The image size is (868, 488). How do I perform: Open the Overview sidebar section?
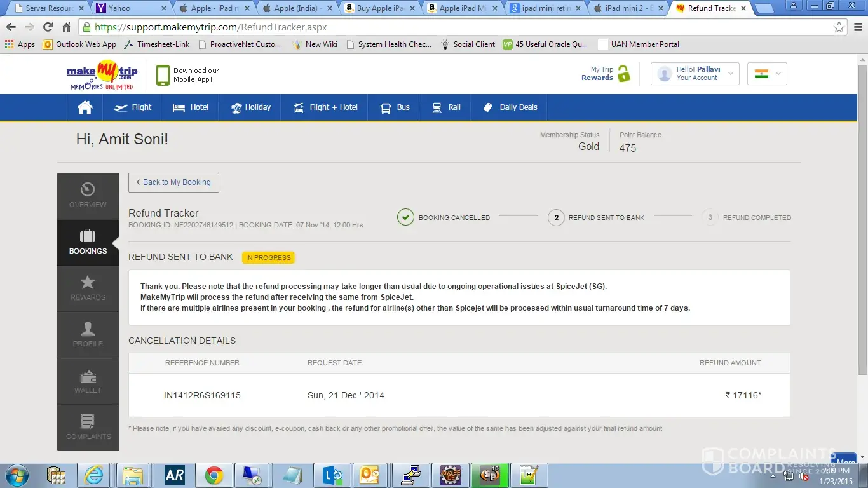[88, 196]
